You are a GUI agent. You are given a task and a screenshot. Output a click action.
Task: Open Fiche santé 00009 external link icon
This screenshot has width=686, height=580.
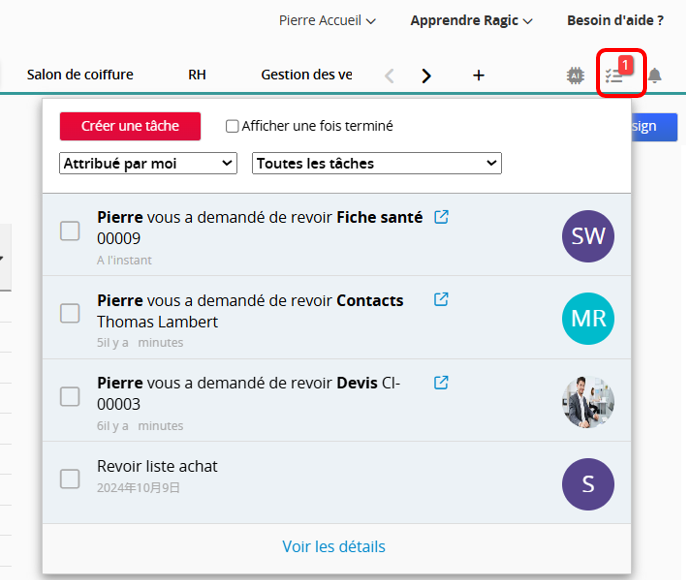pyautogui.click(x=441, y=217)
